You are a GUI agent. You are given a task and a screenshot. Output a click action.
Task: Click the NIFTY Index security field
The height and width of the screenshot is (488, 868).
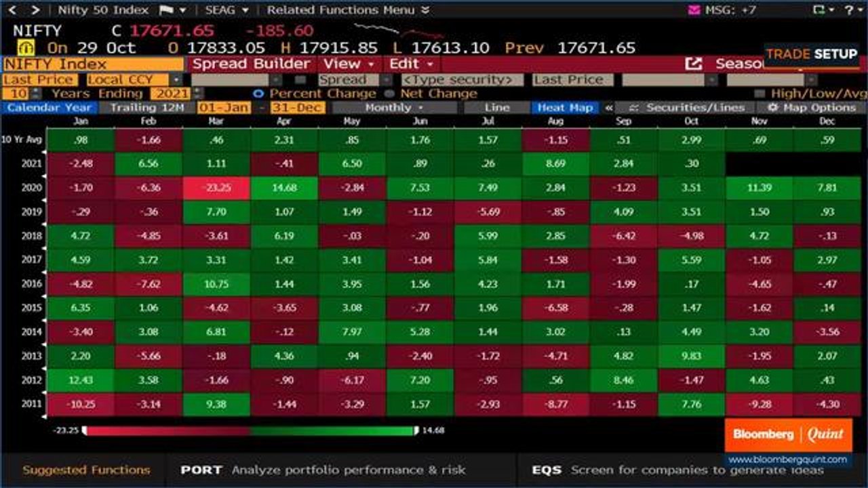click(93, 64)
